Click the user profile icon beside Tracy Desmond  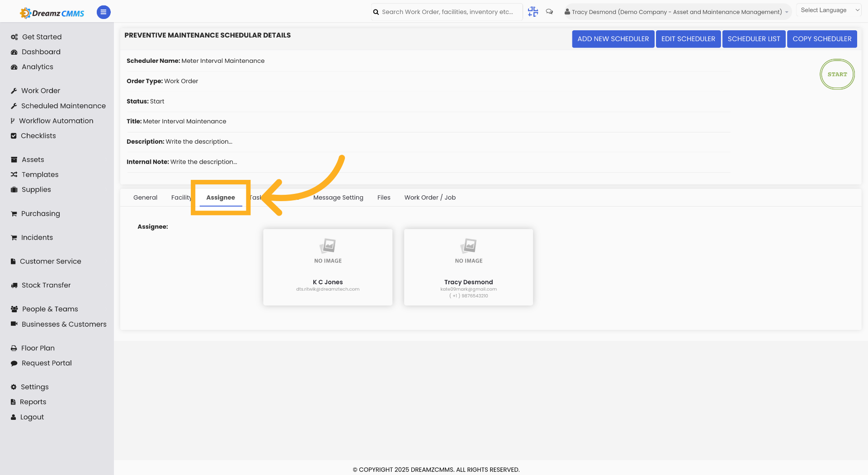pos(567,12)
